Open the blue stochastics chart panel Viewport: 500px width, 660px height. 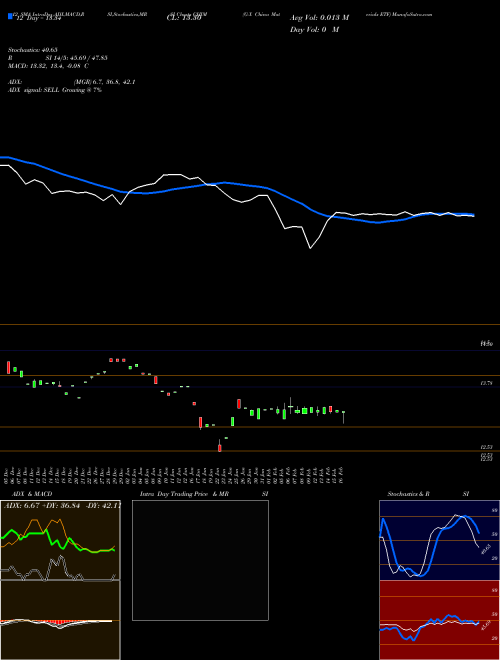tap(439, 540)
